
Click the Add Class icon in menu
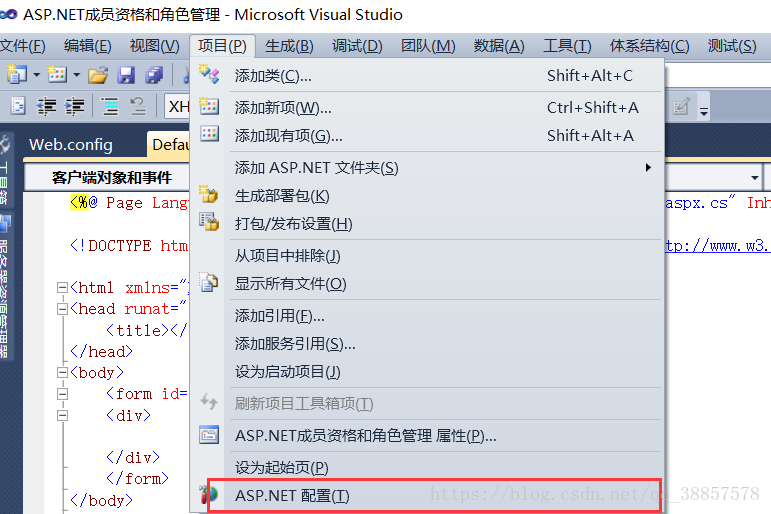click(209, 74)
